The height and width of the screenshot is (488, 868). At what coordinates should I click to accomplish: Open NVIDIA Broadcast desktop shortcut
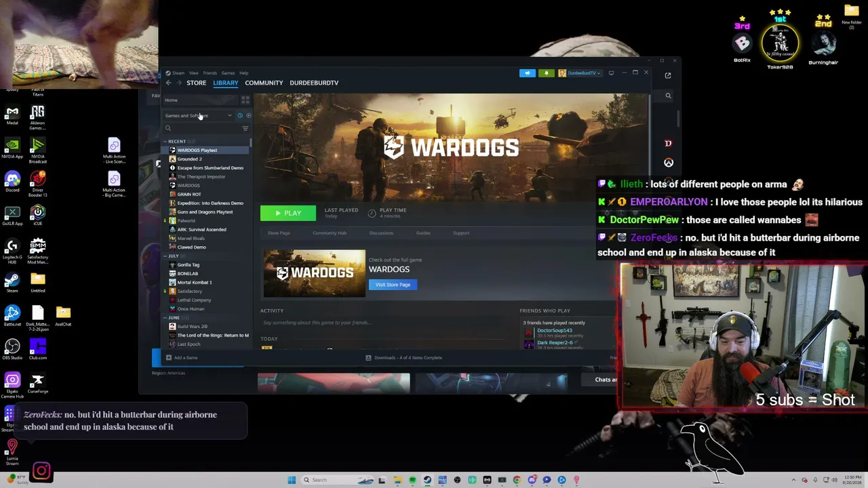(x=38, y=150)
